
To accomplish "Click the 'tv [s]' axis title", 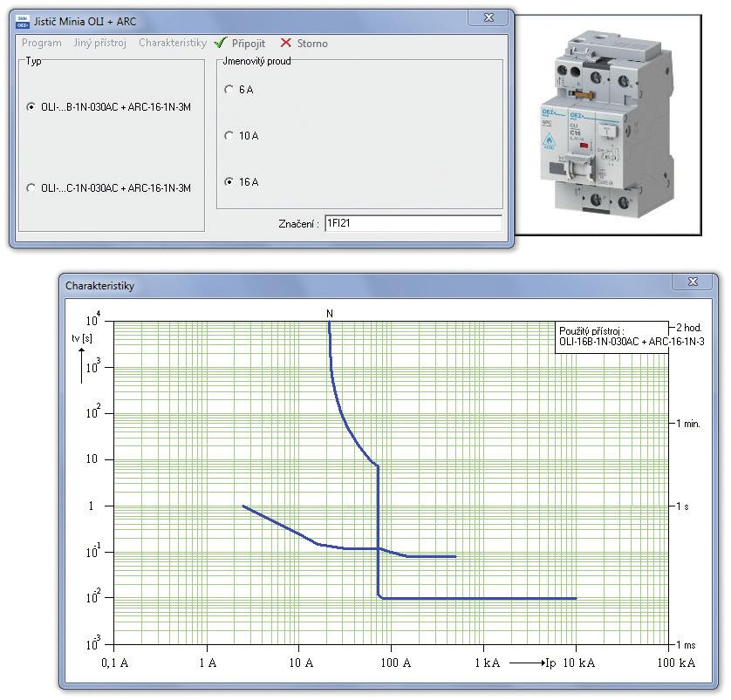I will pos(82,338).
